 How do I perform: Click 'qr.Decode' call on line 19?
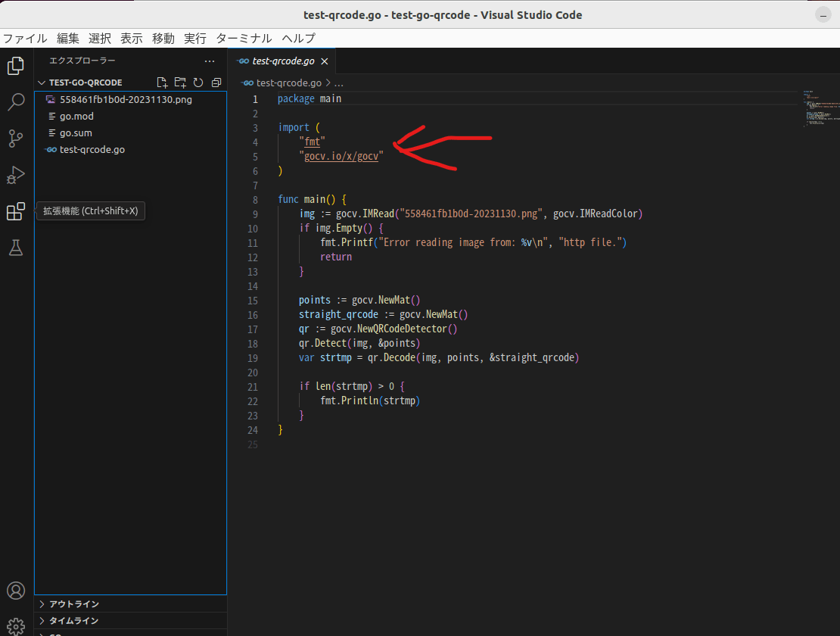391,358
